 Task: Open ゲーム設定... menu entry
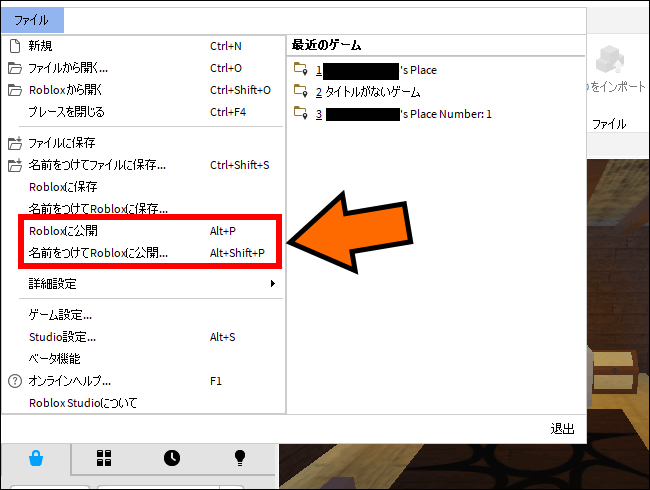point(143,315)
